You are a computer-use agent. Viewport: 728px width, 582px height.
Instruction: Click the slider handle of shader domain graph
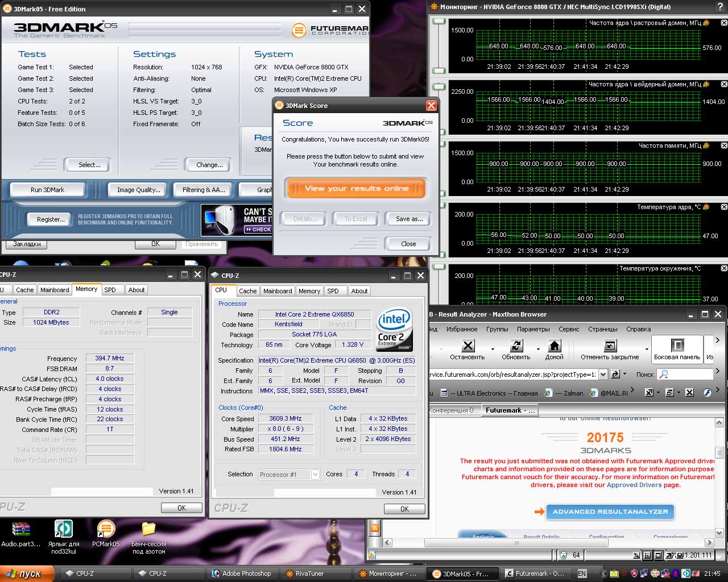[439, 86]
